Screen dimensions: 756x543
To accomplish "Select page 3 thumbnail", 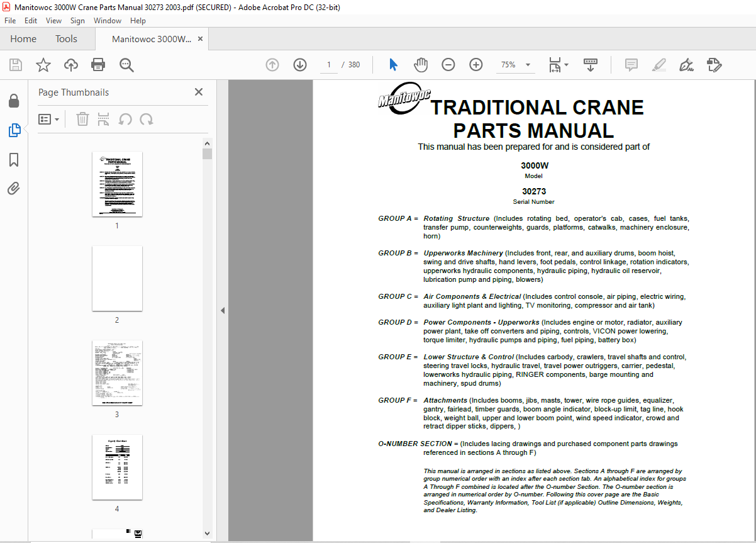I will 117,373.
